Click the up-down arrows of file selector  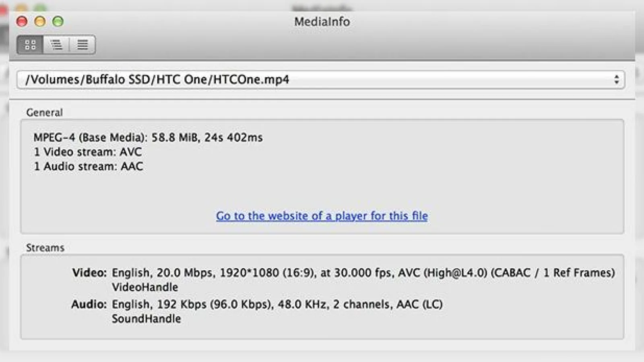[616, 80]
